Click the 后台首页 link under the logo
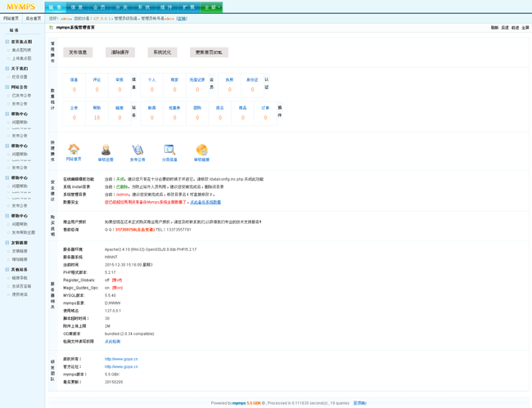This screenshot has width=532, height=408. [x=33, y=18]
